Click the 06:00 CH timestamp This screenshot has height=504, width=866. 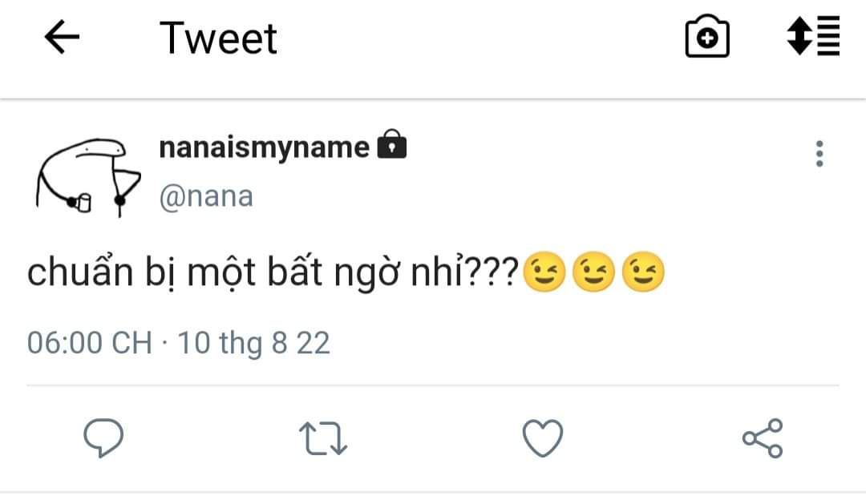(x=90, y=343)
